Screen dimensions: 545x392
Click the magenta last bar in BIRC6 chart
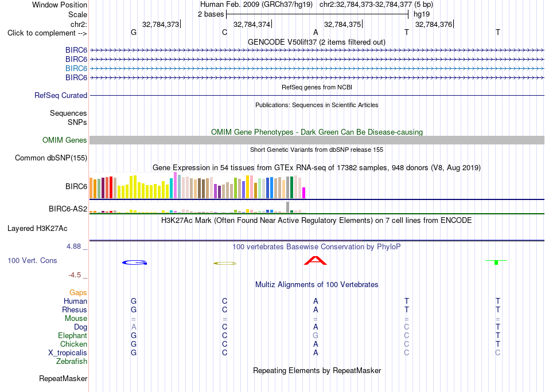[304, 193]
